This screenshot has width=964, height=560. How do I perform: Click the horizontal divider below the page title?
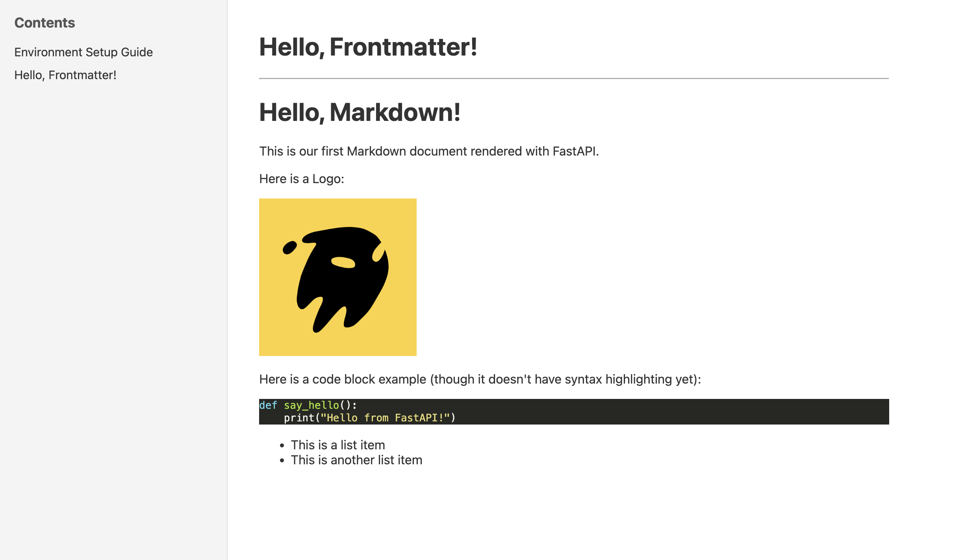pos(573,79)
